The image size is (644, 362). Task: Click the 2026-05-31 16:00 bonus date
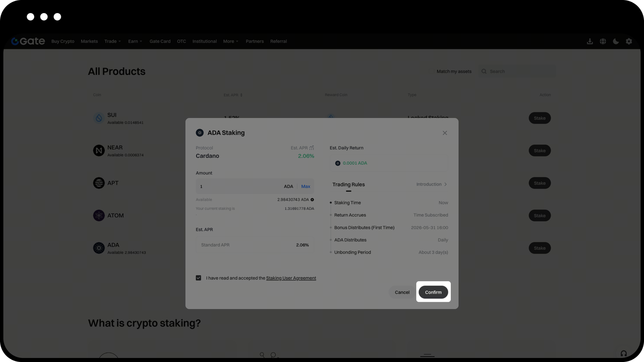click(x=430, y=228)
